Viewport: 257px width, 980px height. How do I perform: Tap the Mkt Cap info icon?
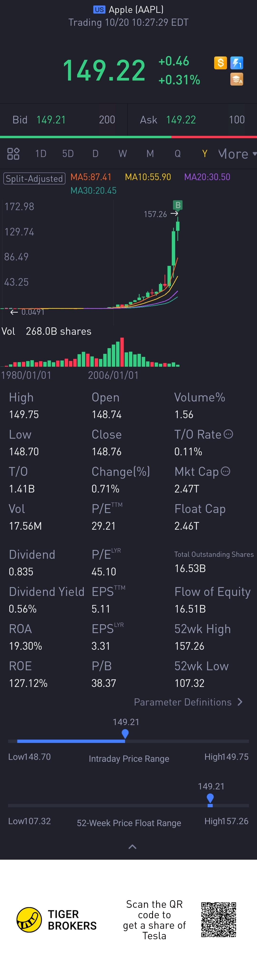(x=225, y=471)
